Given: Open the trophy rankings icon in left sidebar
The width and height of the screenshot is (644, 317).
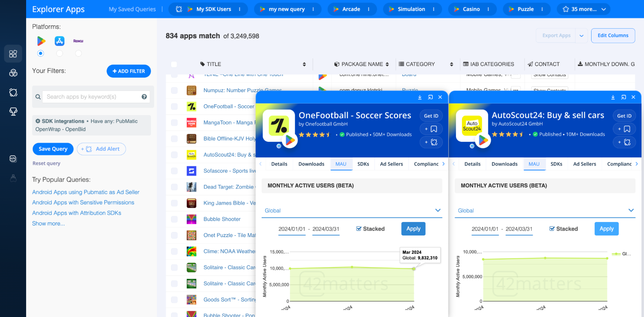Looking at the screenshot, I should coord(13,112).
